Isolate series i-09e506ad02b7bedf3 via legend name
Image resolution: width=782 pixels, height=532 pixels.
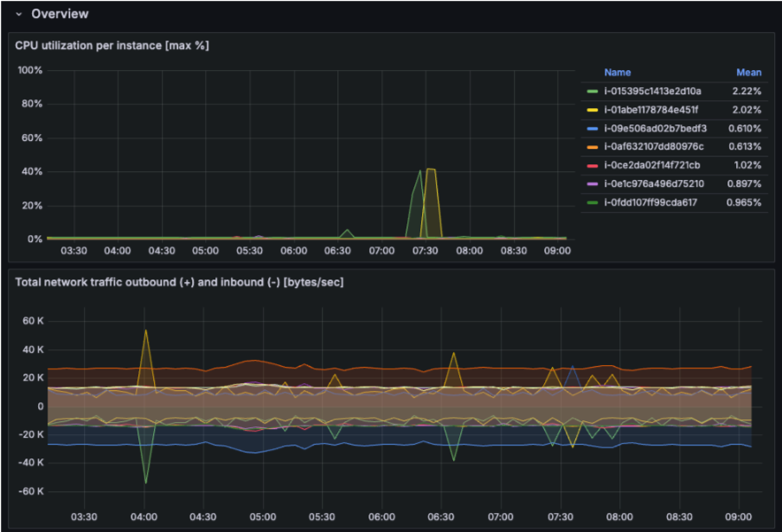click(655, 128)
